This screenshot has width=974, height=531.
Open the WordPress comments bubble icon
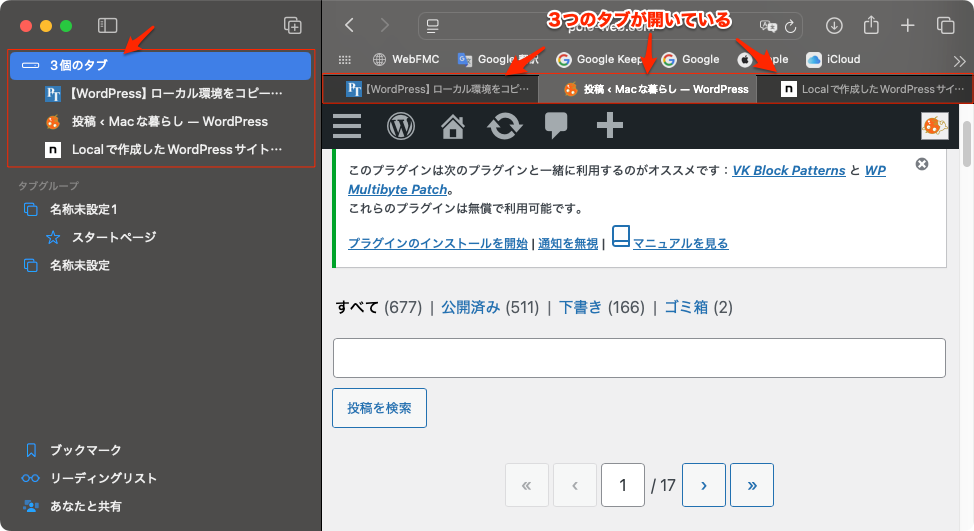pyautogui.click(x=557, y=126)
